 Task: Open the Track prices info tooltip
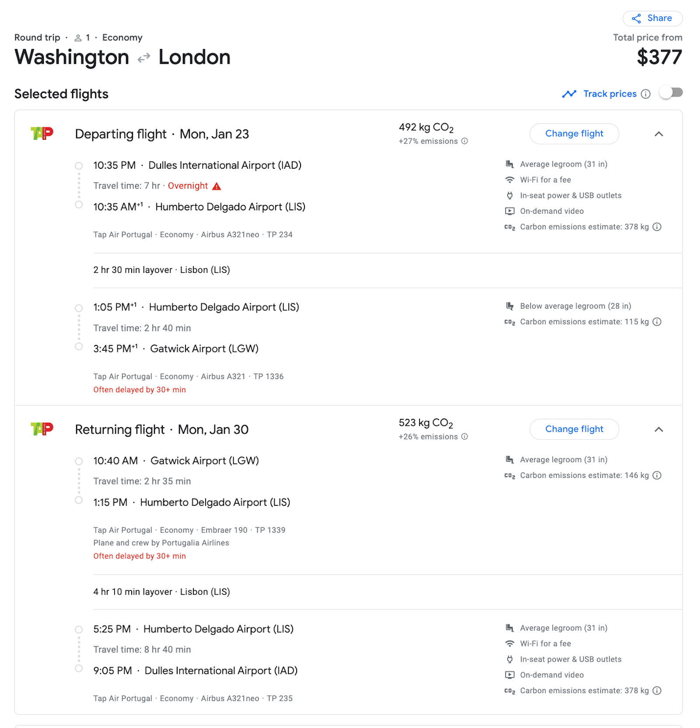point(646,94)
